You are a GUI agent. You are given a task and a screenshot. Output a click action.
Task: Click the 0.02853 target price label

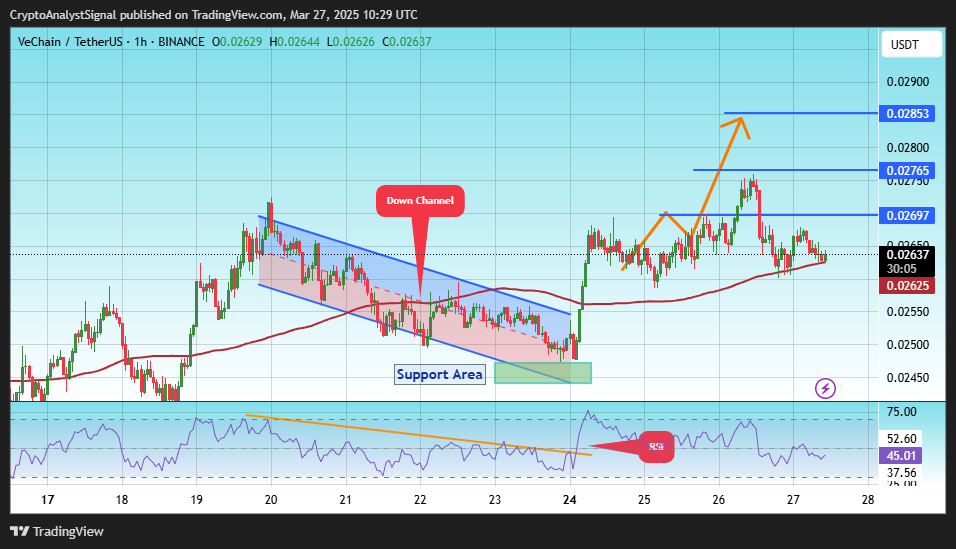pos(907,113)
